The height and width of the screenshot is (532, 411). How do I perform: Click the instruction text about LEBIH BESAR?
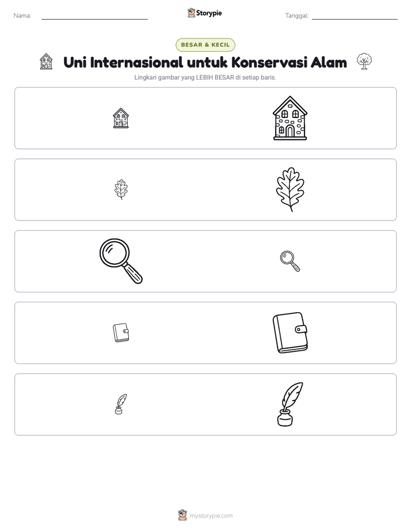point(205,77)
